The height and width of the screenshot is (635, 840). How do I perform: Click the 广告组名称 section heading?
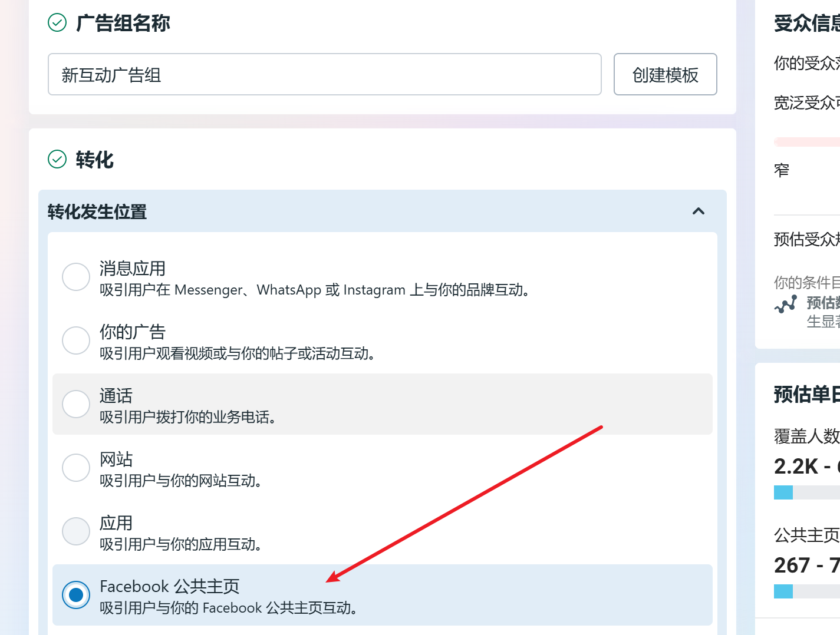click(123, 23)
